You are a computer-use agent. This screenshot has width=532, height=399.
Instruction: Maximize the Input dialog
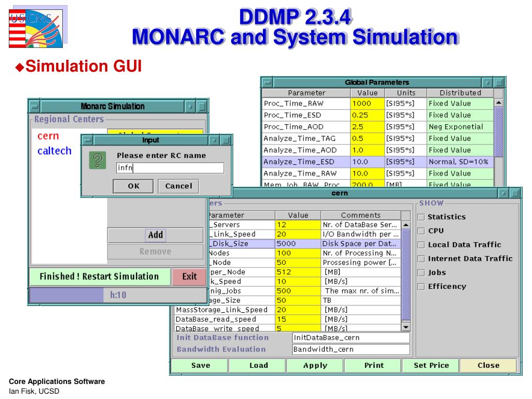tap(225, 140)
